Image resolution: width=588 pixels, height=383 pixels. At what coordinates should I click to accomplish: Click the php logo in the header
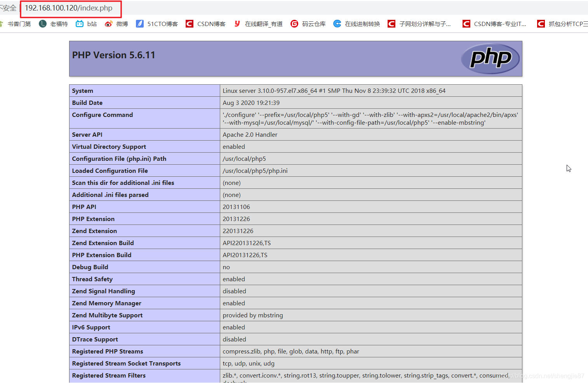pos(490,58)
